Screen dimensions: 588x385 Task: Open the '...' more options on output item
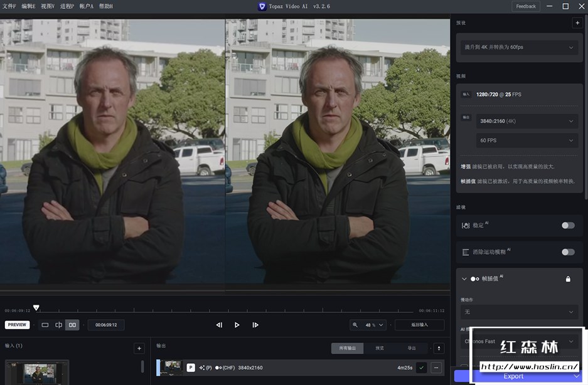pyautogui.click(x=436, y=367)
